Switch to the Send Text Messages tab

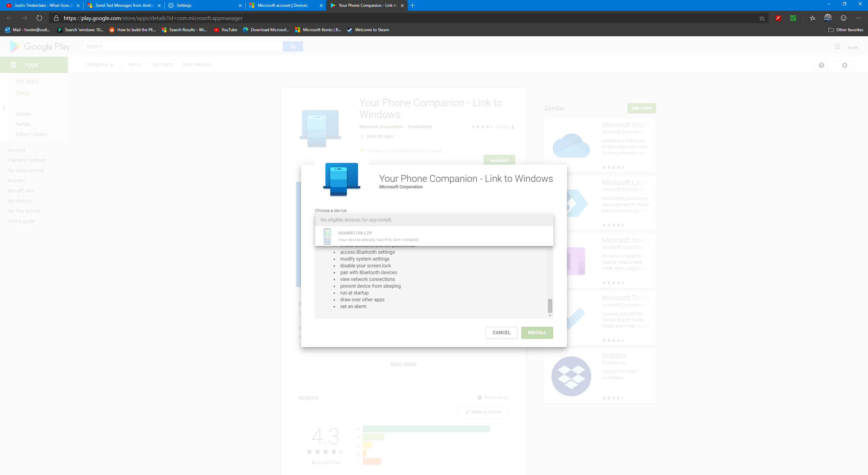(125, 5)
